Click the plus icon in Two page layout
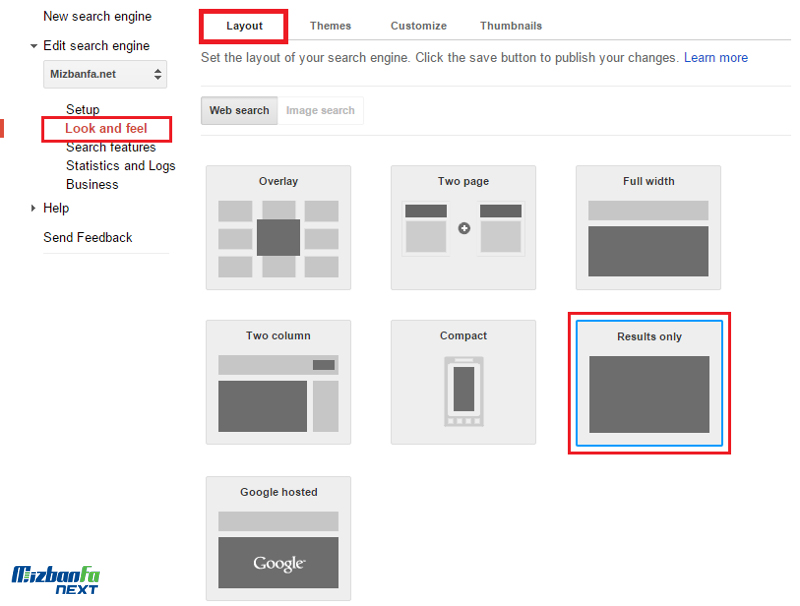Screen dimensions: 800x606 (x=464, y=229)
